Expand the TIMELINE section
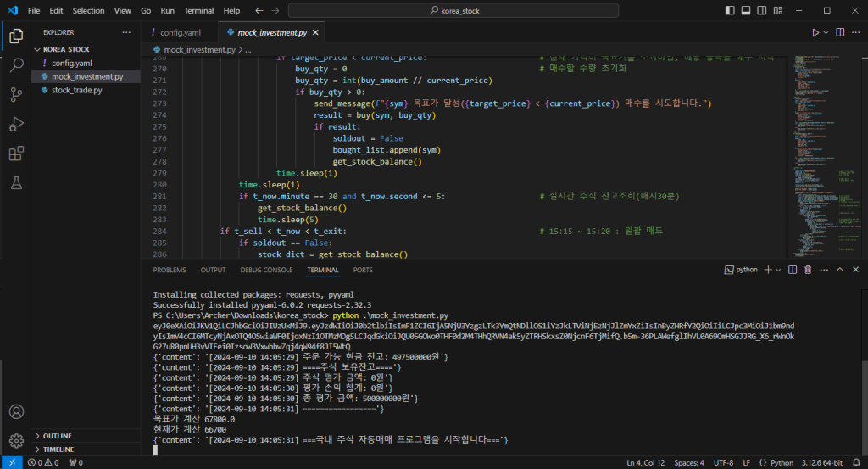 86,449
